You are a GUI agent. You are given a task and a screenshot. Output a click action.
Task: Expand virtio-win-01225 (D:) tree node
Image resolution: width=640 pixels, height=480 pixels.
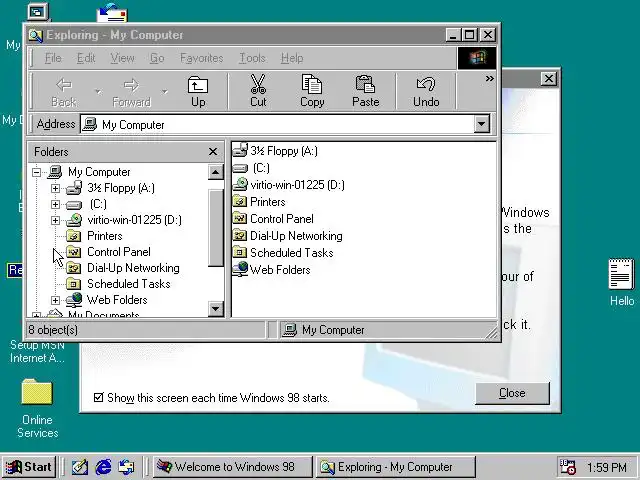56,220
